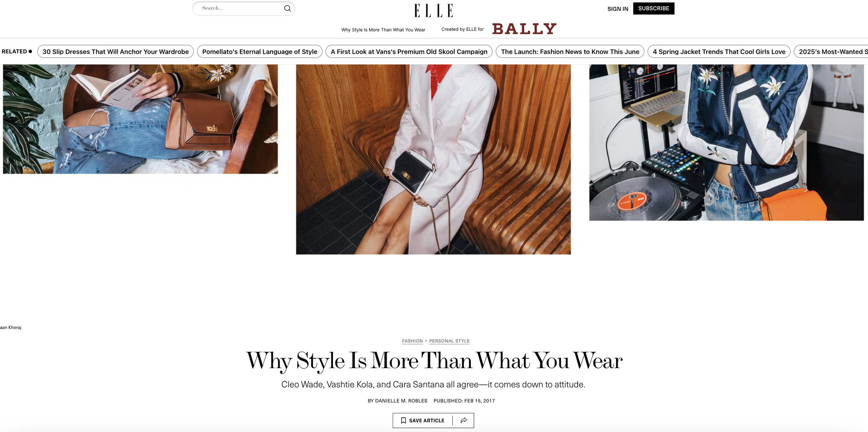This screenshot has height=432, width=868.
Task: Click the SIGN IN link
Action: pyautogui.click(x=618, y=9)
